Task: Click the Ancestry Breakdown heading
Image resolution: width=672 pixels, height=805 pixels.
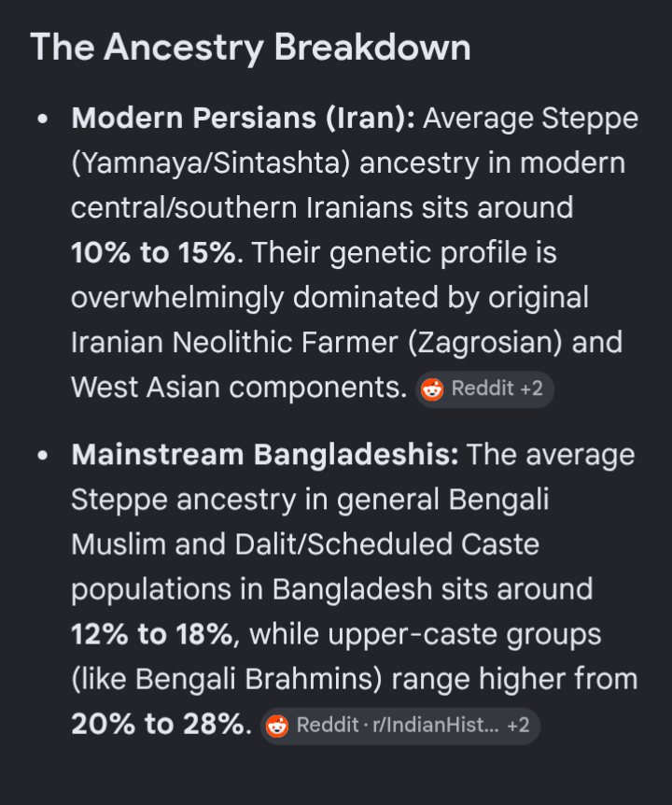Action: (x=250, y=48)
